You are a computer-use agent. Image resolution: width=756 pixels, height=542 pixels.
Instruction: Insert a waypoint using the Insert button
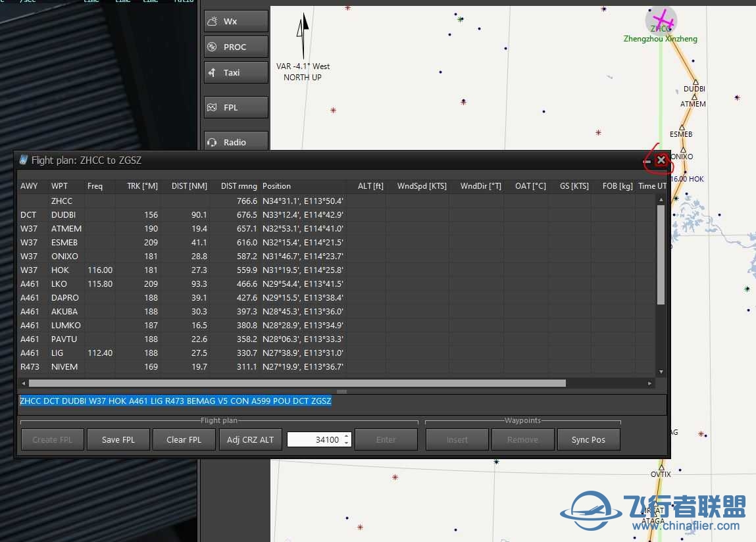(x=457, y=439)
